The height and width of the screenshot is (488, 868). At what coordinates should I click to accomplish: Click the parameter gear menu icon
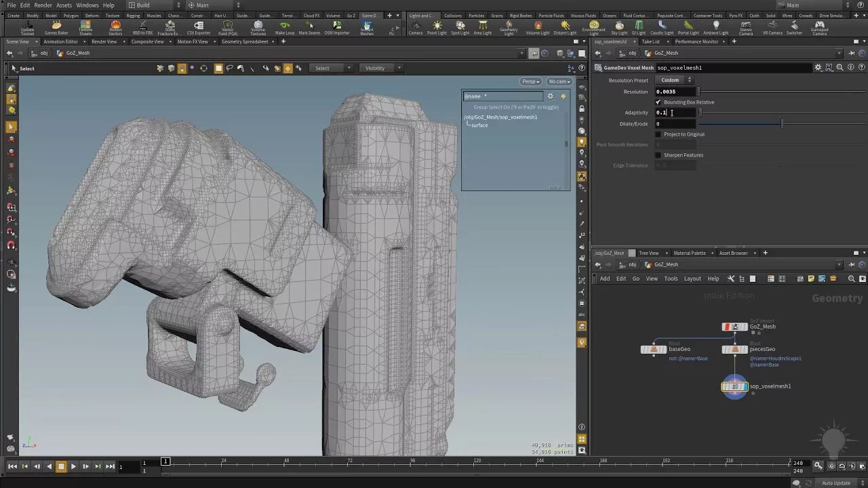[x=818, y=68]
